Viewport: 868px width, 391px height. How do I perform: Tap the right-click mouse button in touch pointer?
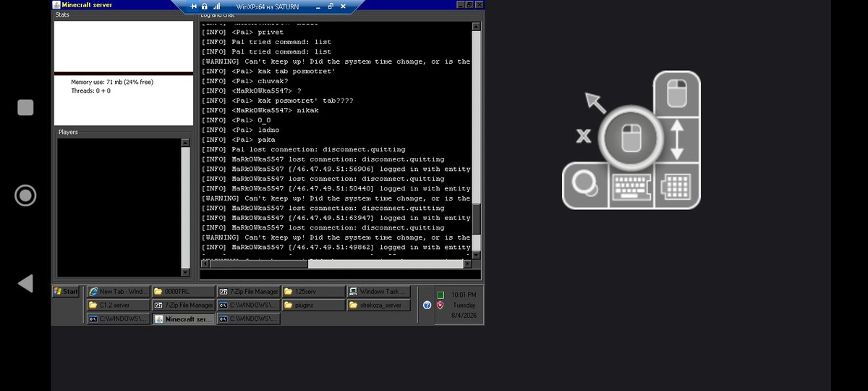click(x=677, y=94)
